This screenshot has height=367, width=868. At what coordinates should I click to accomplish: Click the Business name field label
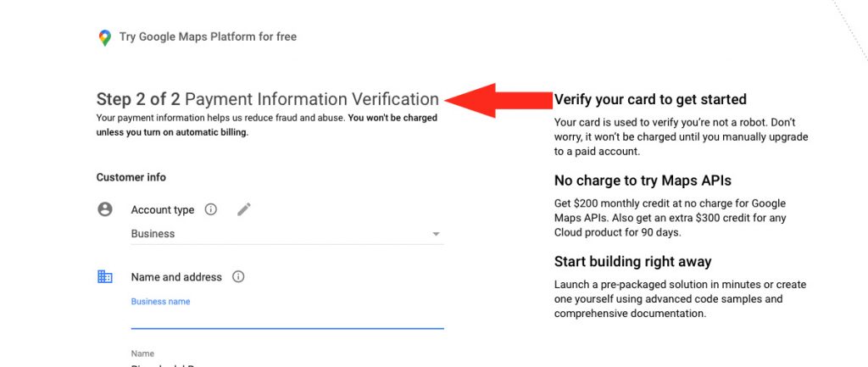[x=160, y=302]
